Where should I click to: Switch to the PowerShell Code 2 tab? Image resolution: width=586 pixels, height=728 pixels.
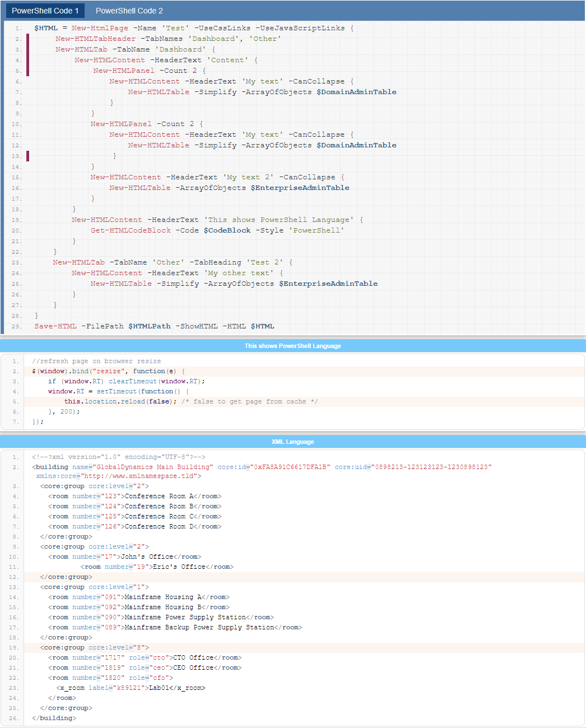pos(128,10)
